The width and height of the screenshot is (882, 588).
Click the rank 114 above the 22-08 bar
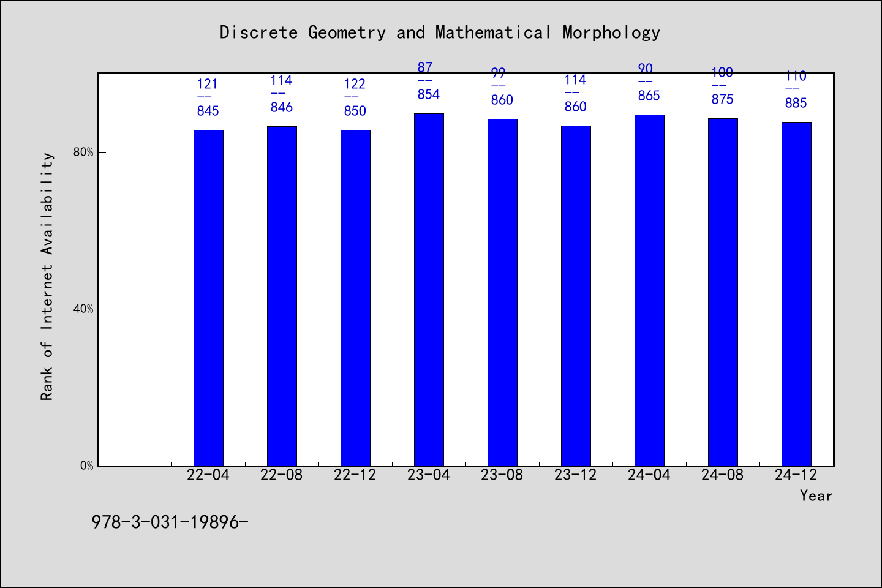click(x=281, y=80)
